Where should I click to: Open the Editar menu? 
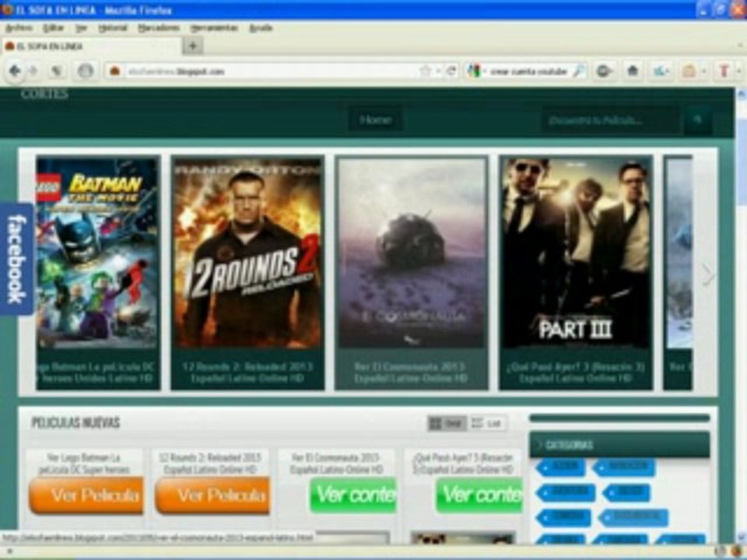click(x=53, y=28)
